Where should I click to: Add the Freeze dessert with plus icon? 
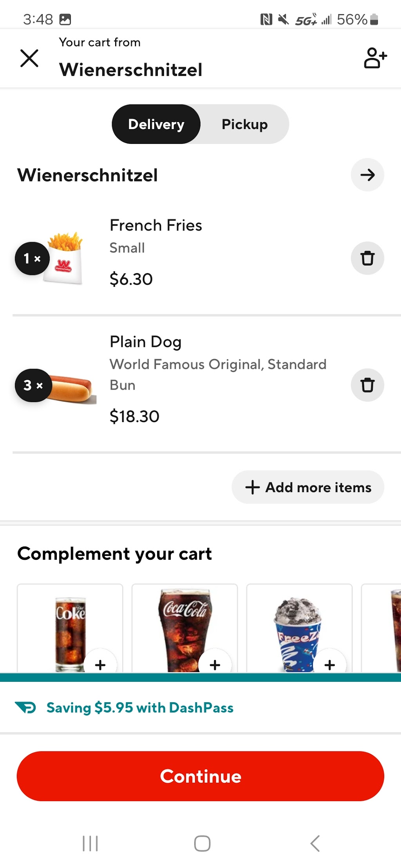tap(330, 665)
